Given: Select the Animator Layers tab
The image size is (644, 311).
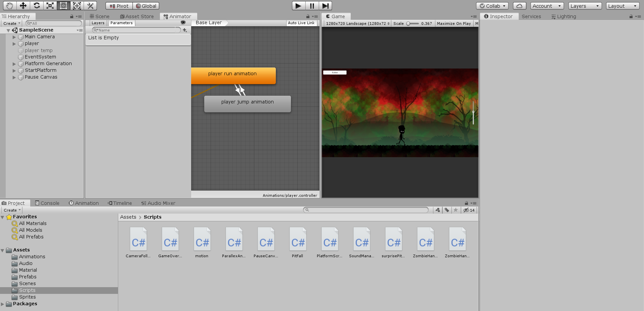Looking at the screenshot, I should click(x=98, y=23).
